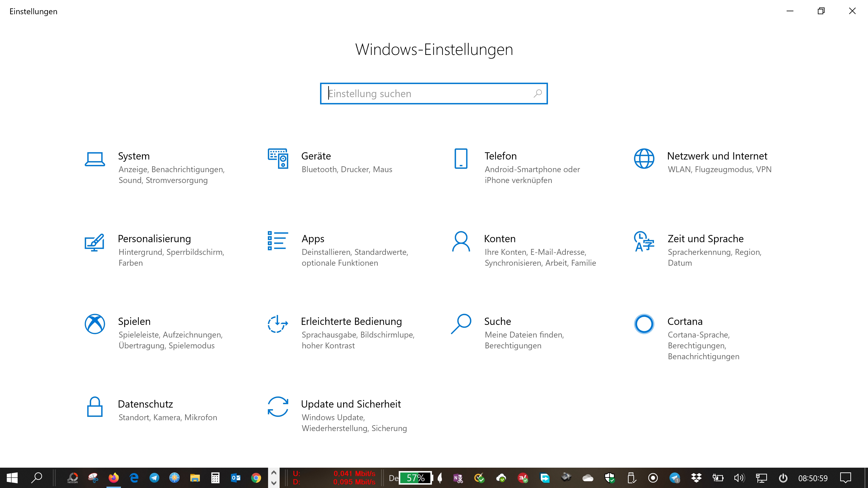Image resolution: width=868 pixels, height=488 pixels.
Task: Click the Zeit und Sprache icon
Action: 644,241
